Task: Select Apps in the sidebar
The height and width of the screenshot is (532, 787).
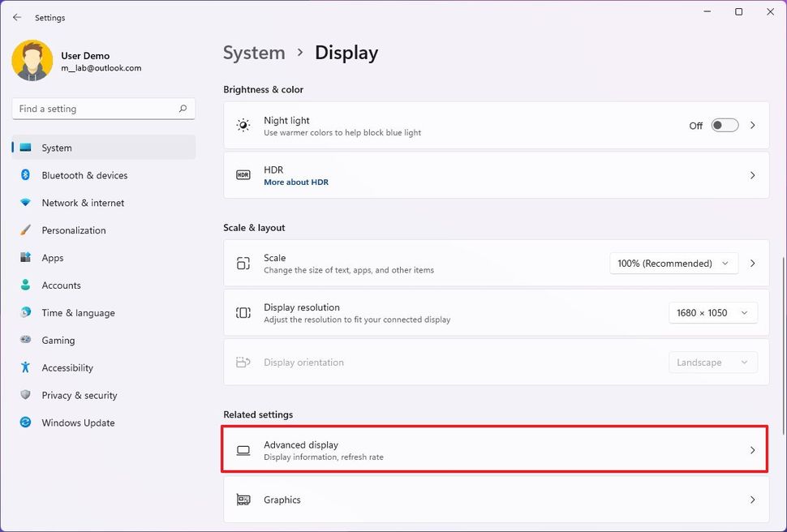Action: 53,258
